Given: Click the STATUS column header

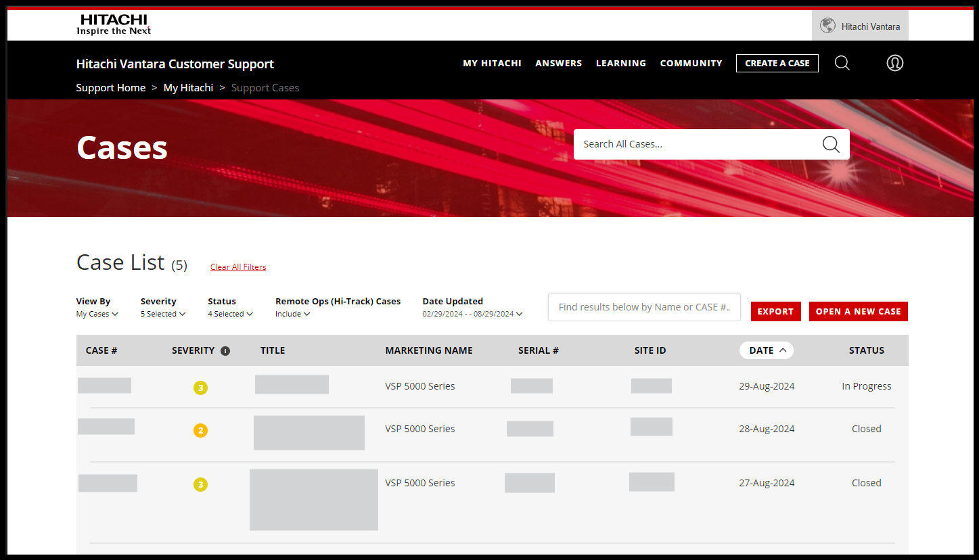Looking at the screenshot, I should 867,350.
